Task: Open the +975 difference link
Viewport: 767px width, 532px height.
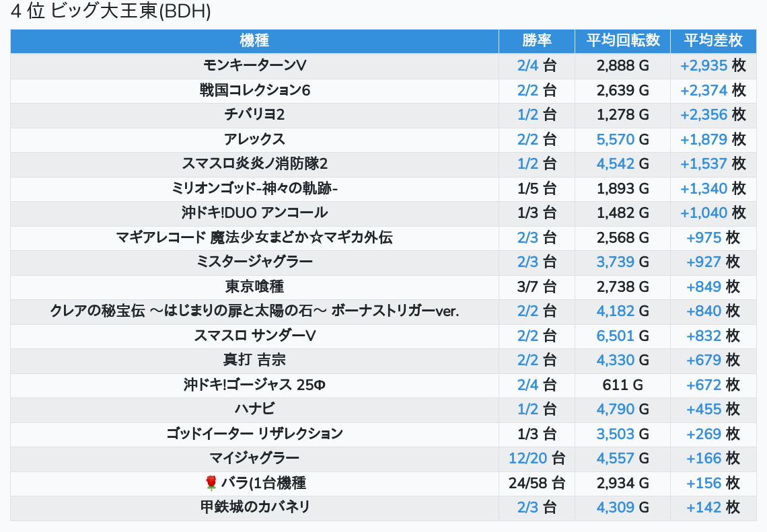Action: 704,237
